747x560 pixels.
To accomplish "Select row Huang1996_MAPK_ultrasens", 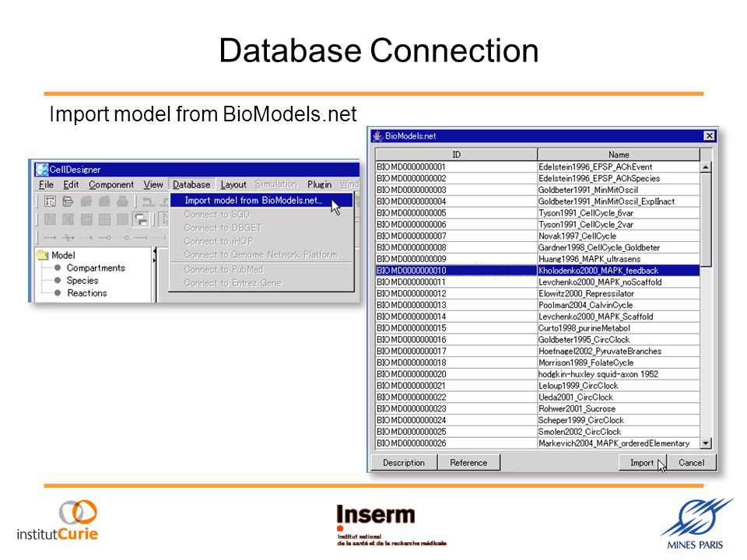I will click(x=538, y=258).
